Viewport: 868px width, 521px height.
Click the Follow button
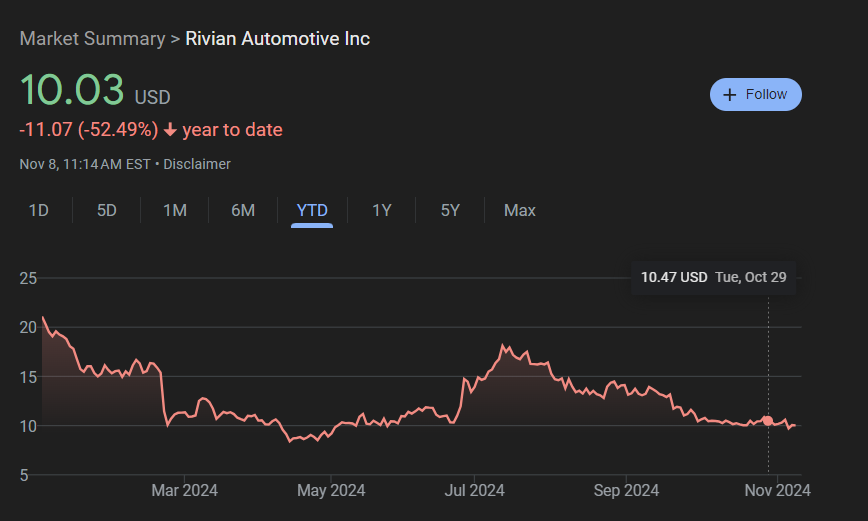(756, 94)
